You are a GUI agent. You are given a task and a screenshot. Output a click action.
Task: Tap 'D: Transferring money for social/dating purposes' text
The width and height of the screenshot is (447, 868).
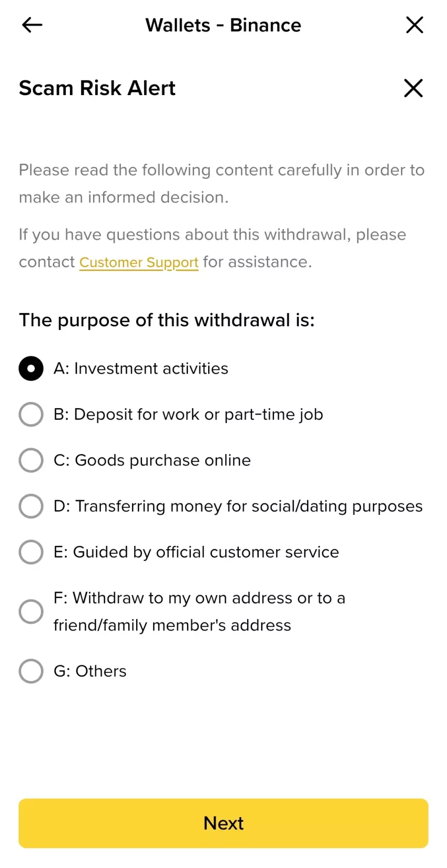click(238, 507)
